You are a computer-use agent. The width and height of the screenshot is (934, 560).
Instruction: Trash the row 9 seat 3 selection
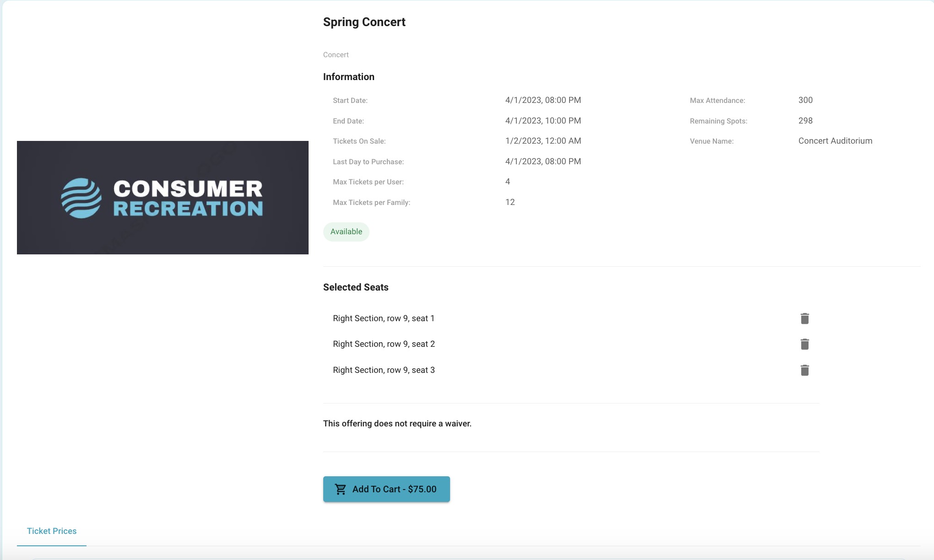coord(804,370)
